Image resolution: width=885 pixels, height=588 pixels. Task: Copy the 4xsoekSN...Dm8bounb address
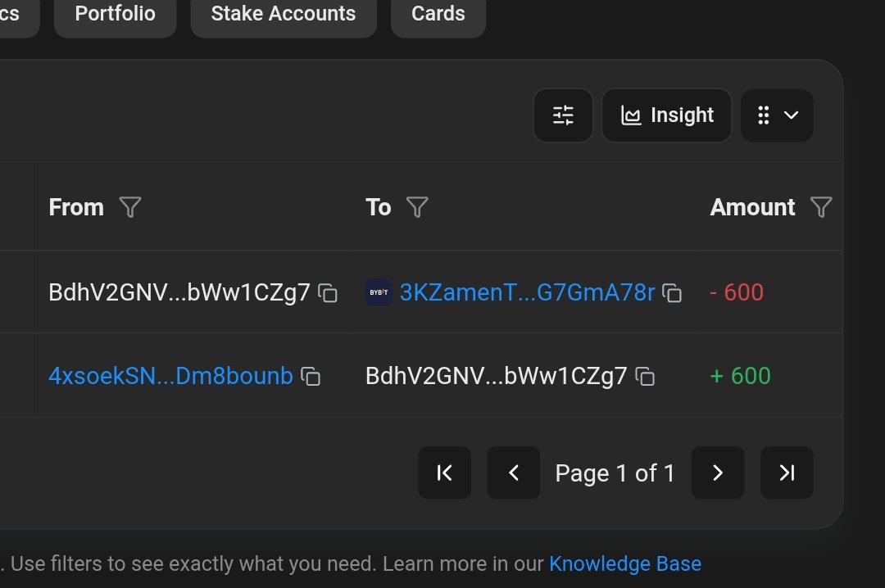point(311,377)
